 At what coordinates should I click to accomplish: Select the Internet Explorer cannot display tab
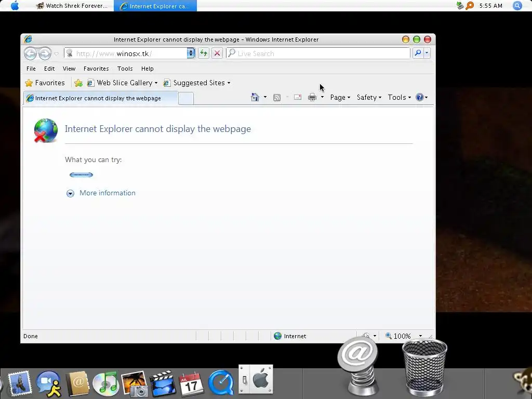100,98
